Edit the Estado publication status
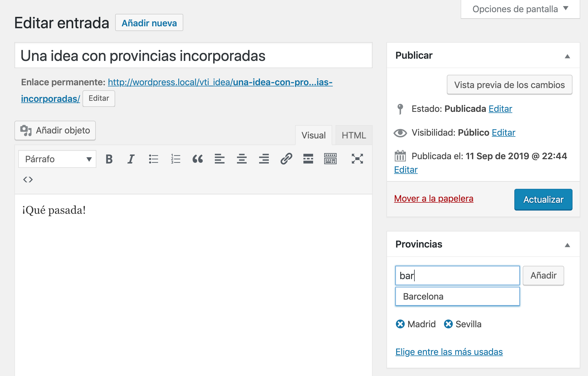The image size is (588, 376). 501,109
